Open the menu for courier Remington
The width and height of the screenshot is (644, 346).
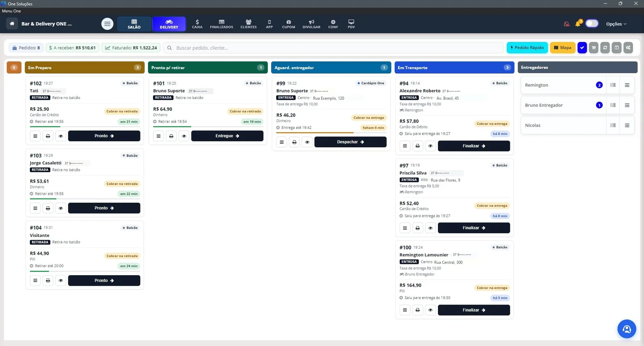point(627,85)
